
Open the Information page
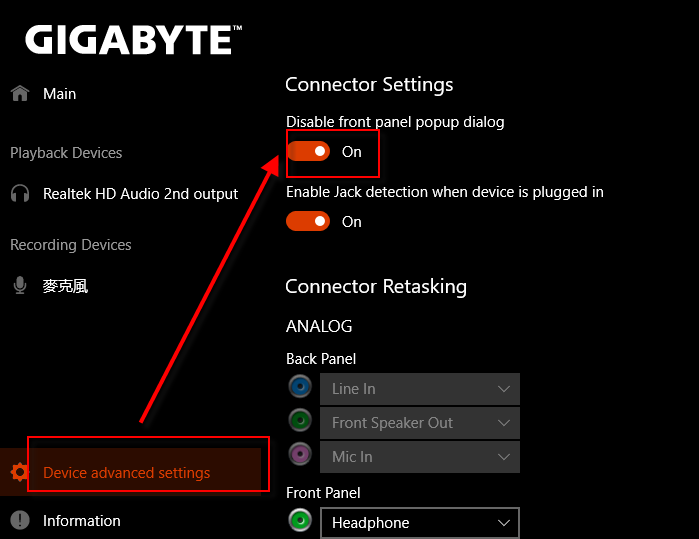81,520
